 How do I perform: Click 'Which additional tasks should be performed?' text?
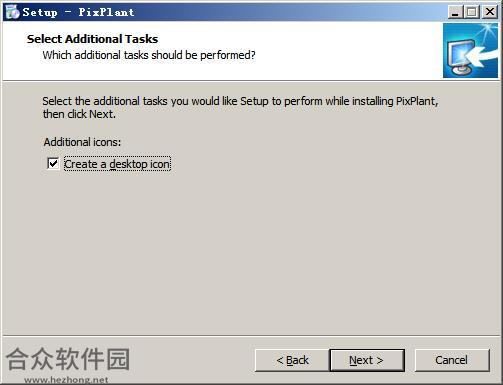pos(149,55)
